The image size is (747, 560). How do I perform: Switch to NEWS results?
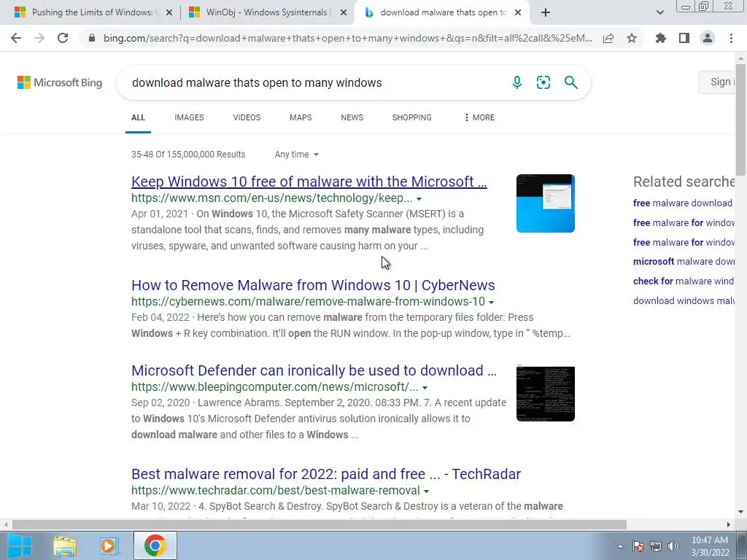pos(352,117)
